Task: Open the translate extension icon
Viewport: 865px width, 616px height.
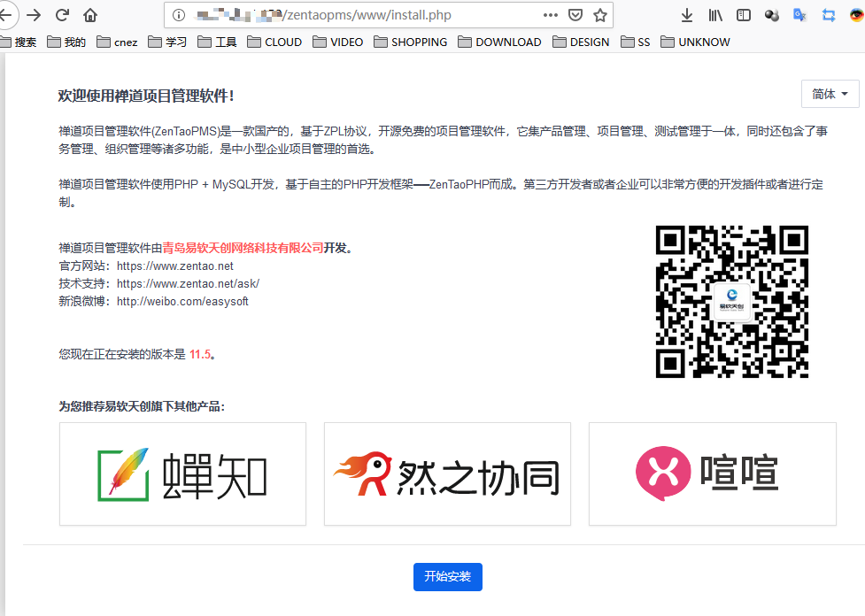Action: tap(799, 15)
